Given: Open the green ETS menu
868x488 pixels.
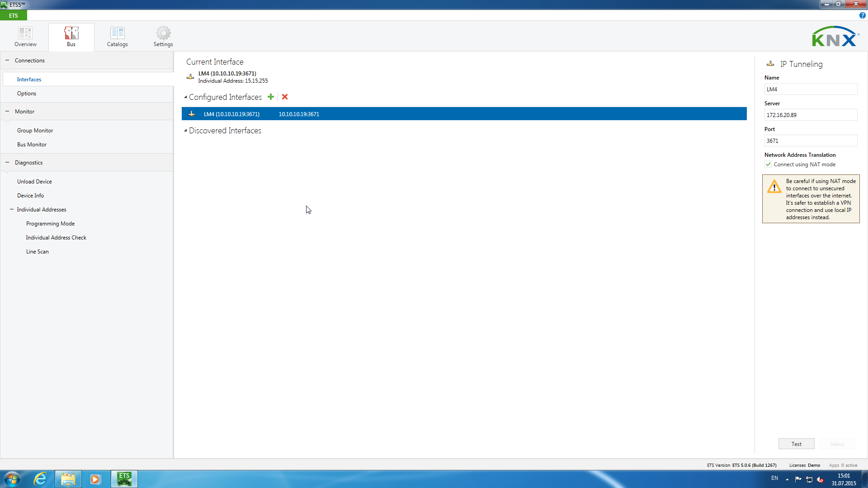Looking at the screenshot, I should click(14, 16).
